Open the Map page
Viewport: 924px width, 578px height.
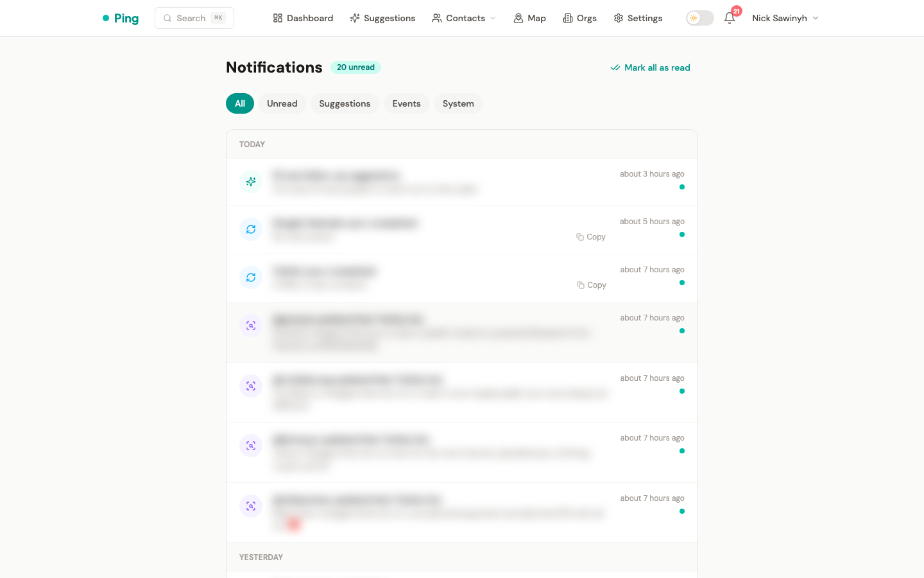pos(529,18)
